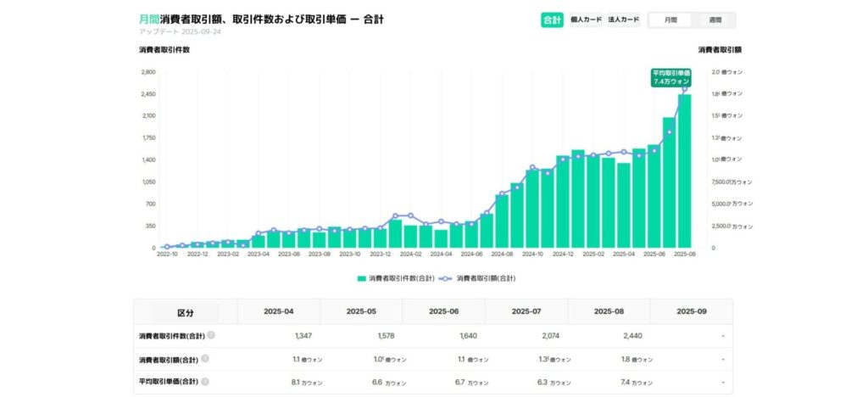Viewport: 868px width, 397px height.
Task: Click info icon beside 消費者取引件数(合計) row
Action: 210,336
